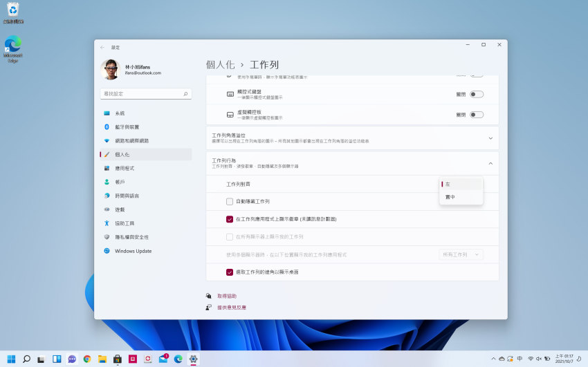The width and height of the screenshot is (588, 367).
Task: Click the battery tray icon
Action: tap(547, 359)
